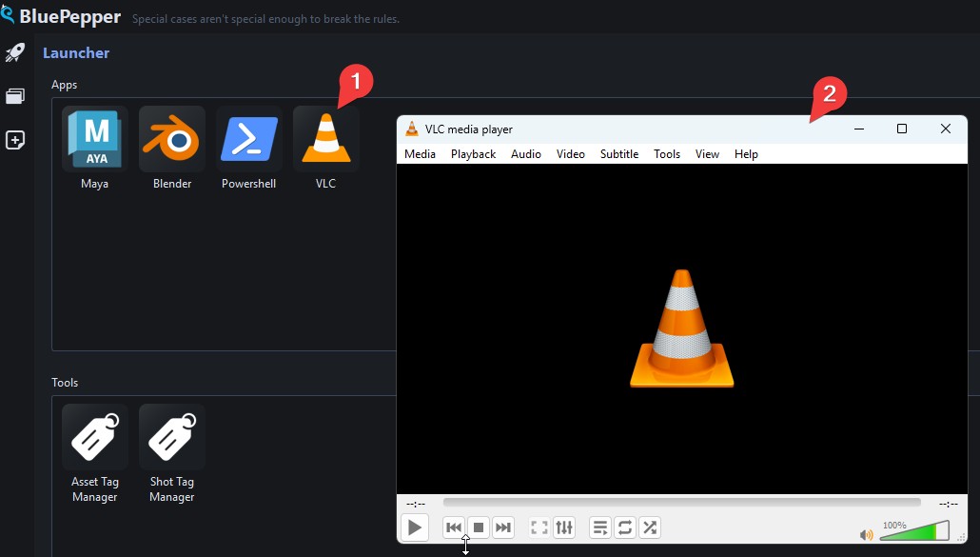Click remaining time label in VLC

[948, 504]
